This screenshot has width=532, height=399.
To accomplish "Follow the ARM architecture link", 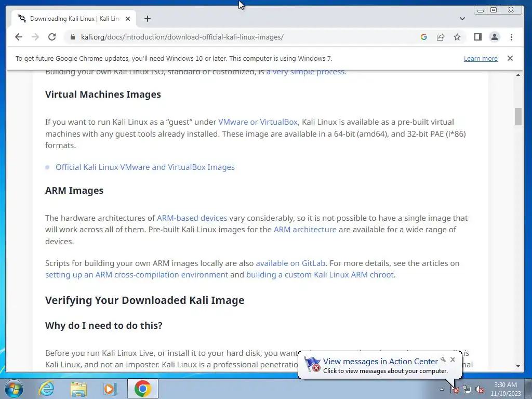I will point(305,230).
